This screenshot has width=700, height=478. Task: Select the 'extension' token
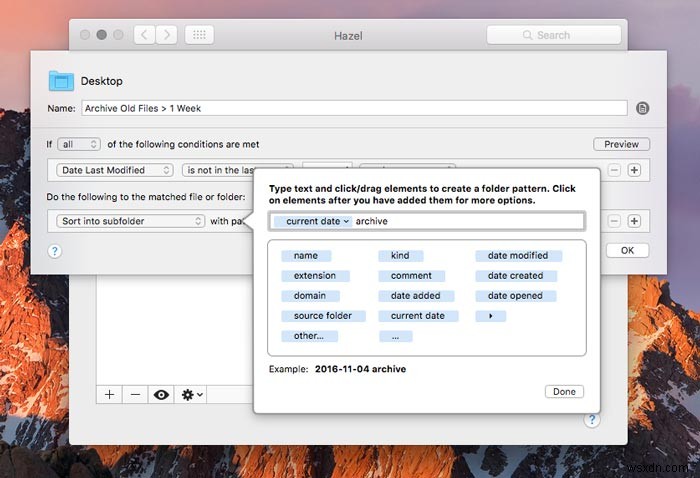point(315,276)
